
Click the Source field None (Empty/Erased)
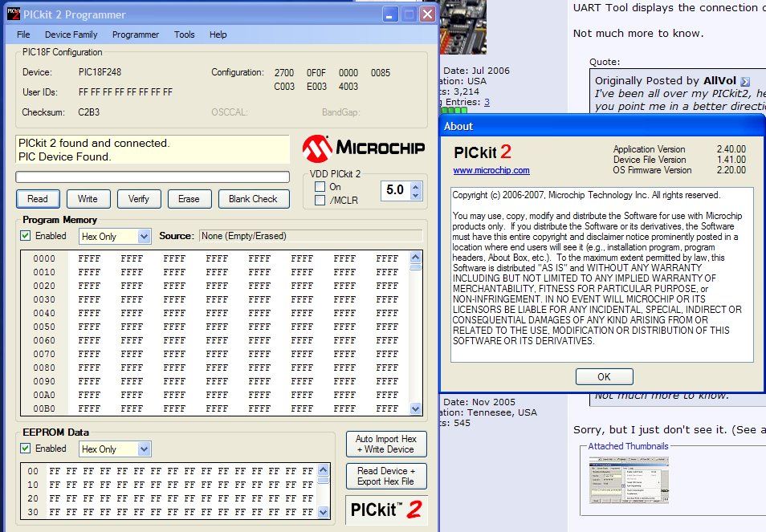pos(312,236)
